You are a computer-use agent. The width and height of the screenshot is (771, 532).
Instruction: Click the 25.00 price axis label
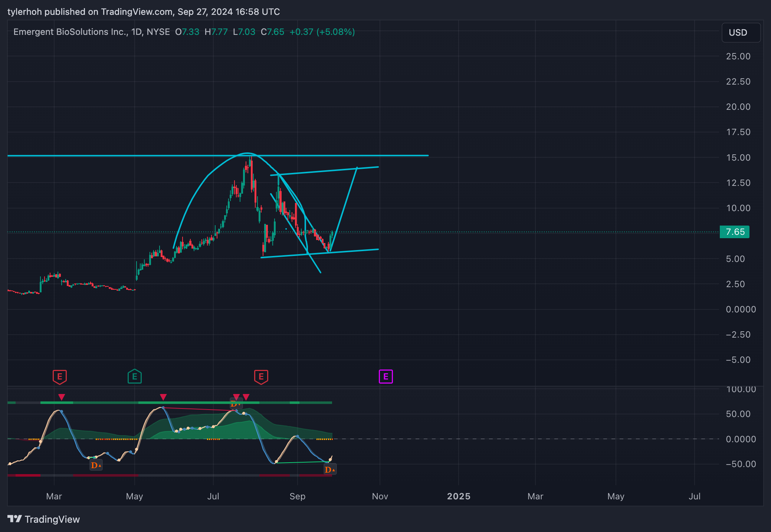click(738, 56)
